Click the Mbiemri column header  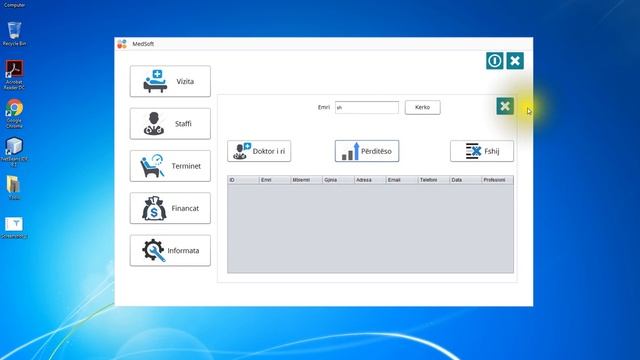click(x=307, y=180)
